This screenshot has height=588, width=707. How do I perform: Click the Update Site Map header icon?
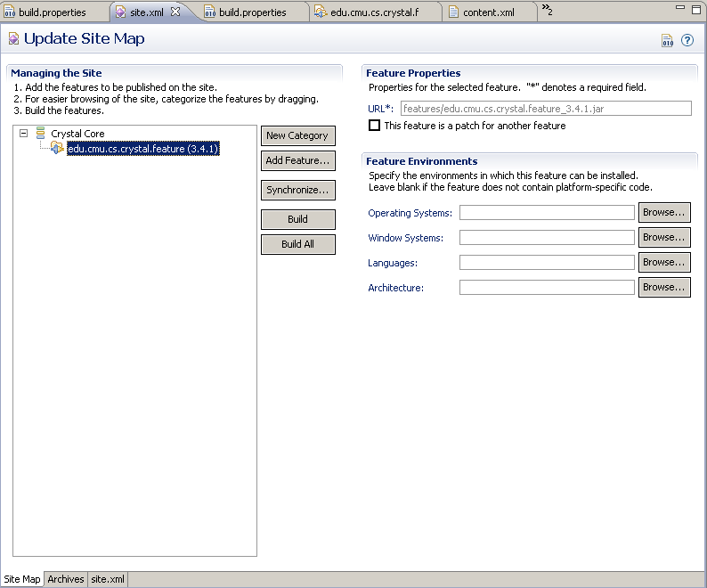point(14,38)
